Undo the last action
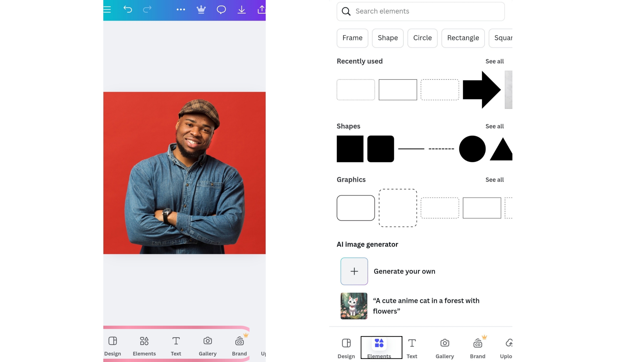Image resolution: width=644 pixels, height=362 pixels. point(128,9)
